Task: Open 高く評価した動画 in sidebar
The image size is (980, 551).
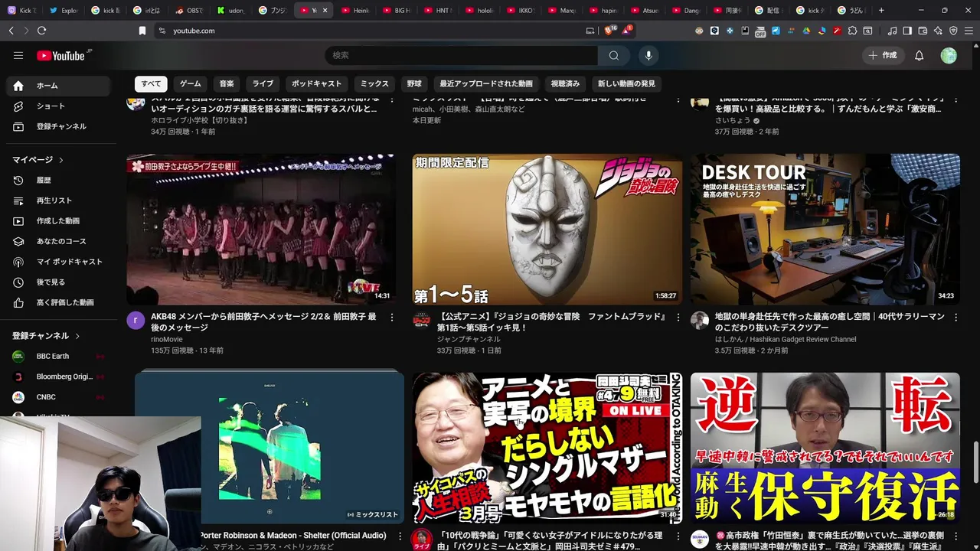Action: (58, 302)
